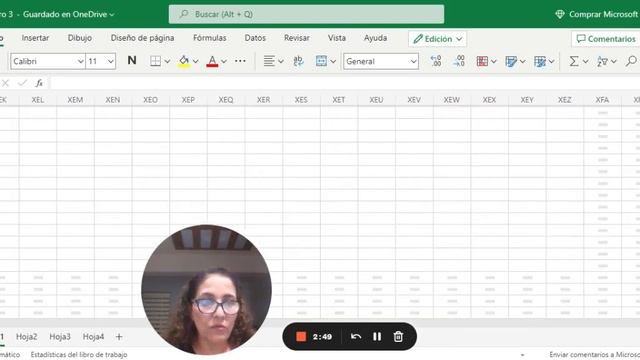The image size is (640, 360).
Task: Open the Comentarios pane button
Action: point(606,39)
